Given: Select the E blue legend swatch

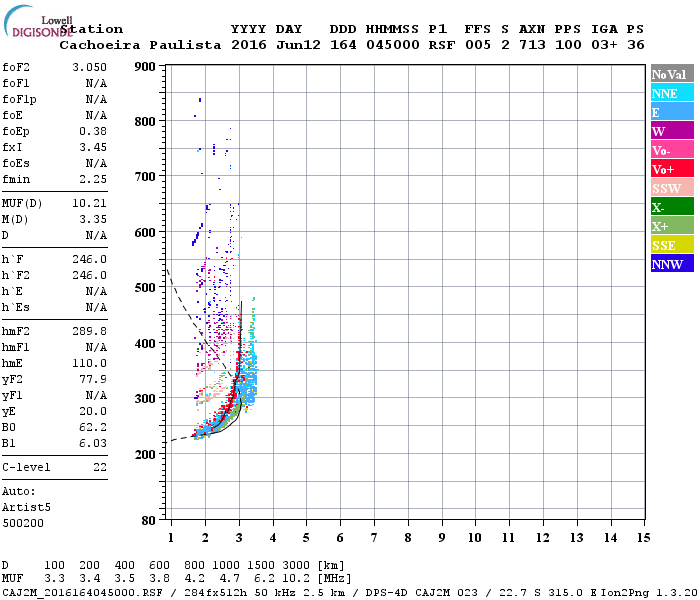Looking at the screenshot, I should pos(672,112).
